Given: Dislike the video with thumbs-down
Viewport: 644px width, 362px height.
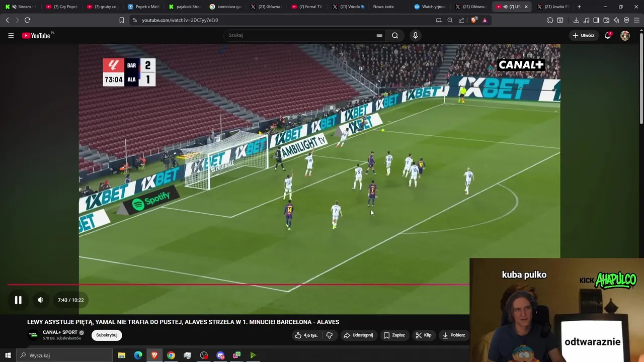Looking at the screenshot, I should [330, 335].
